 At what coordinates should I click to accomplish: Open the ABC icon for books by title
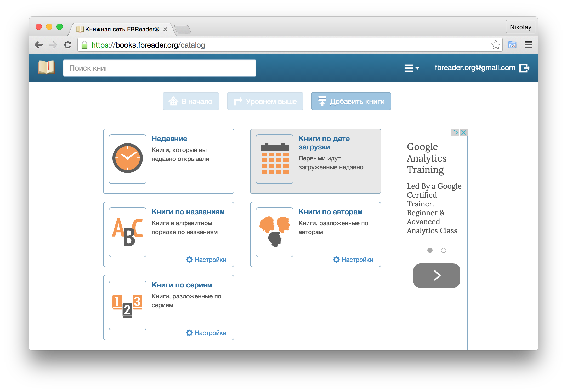(x=128, y=232)
